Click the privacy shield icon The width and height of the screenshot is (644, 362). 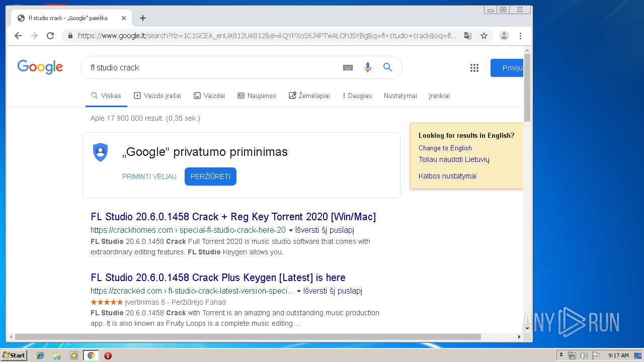pos(101,152)
